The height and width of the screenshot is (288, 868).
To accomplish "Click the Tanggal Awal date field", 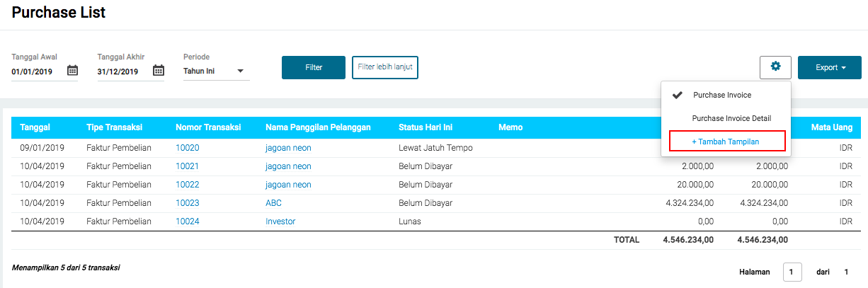I will (x=35, y=71).
